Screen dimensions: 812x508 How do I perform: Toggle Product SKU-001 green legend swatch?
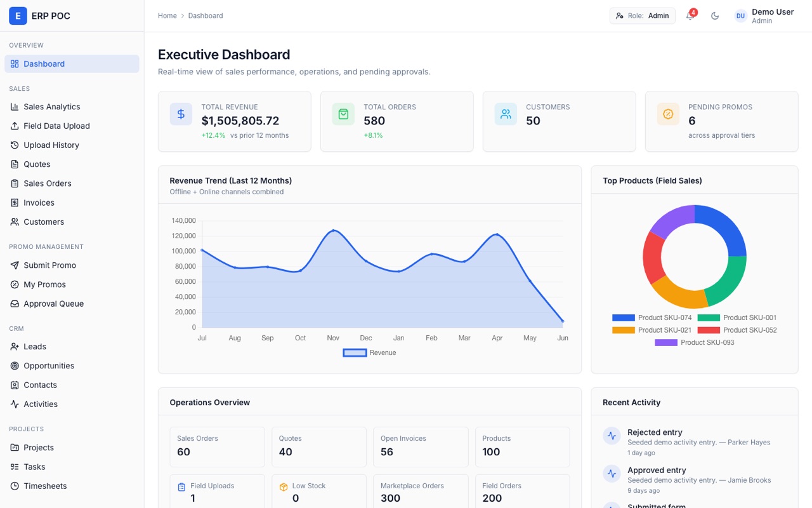coord(709,317)
